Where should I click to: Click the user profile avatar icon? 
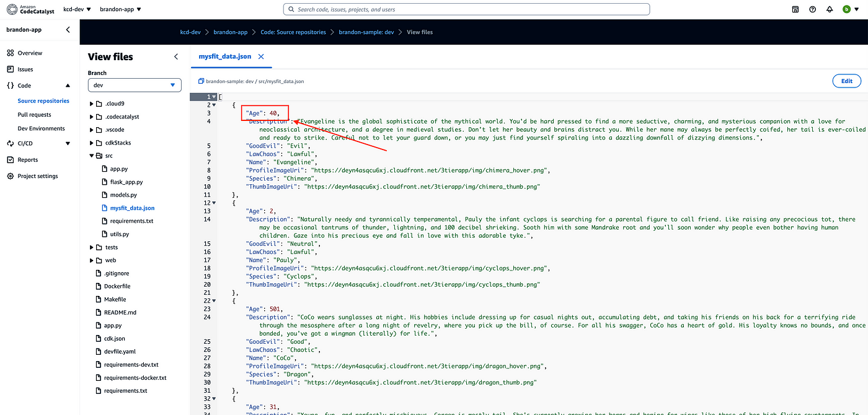pos(846,9)
